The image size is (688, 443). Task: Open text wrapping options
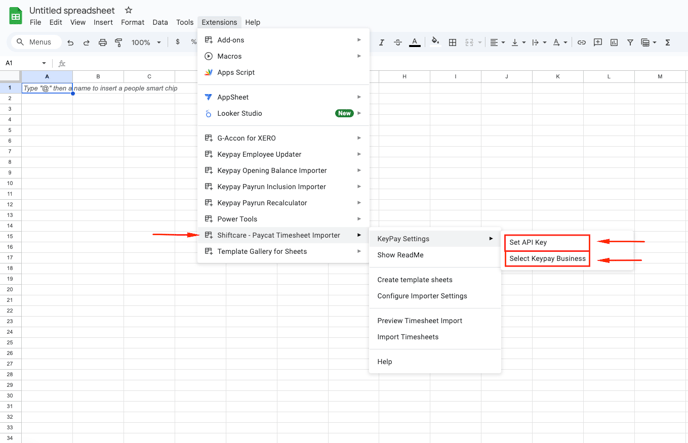click(x=539, y=43)
